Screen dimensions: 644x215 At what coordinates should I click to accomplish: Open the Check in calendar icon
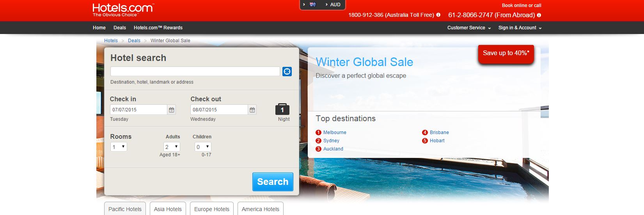click(172, 110)
